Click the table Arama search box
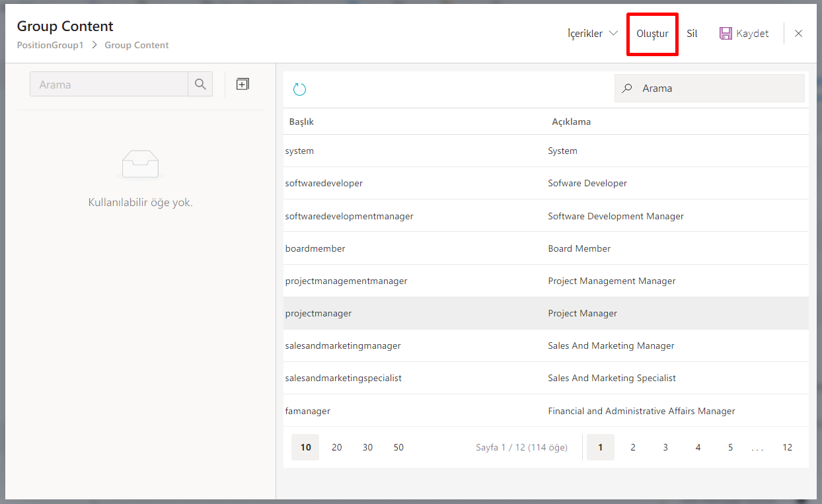This screenshot has width=822, height=504. click(717, 89)
